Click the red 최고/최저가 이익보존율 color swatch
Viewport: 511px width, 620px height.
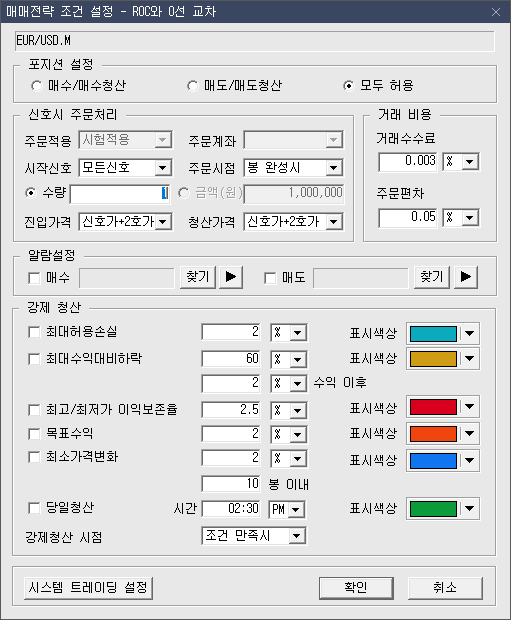click(433, 407)
